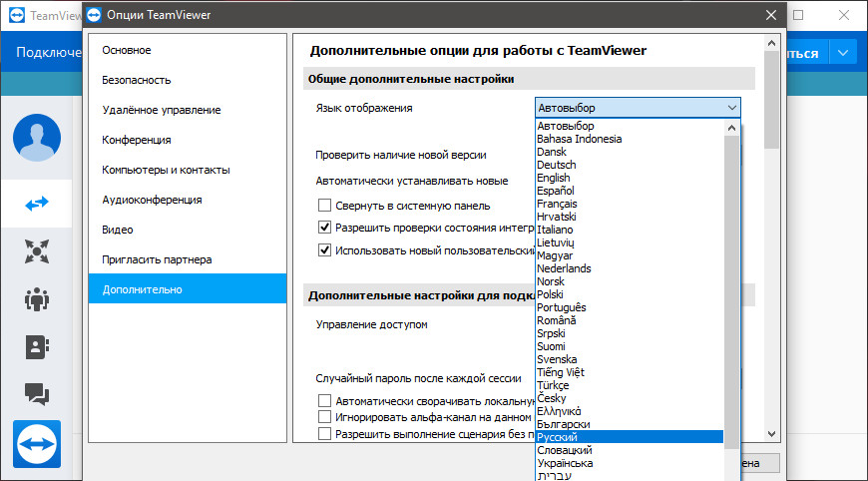Choose 'Deutsch' language option
The width and height of the screenshot is (868, 481).
pos(630,165)
